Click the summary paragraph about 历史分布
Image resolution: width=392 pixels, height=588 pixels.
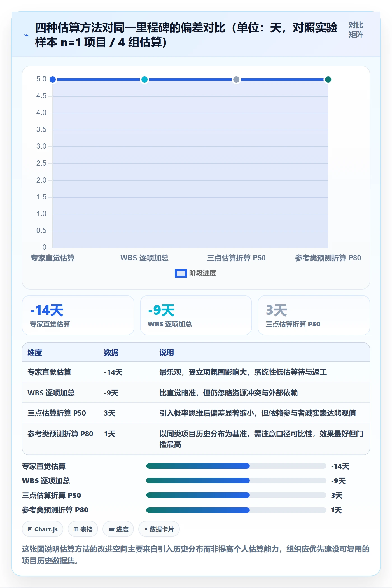click(x=196, y=555)
